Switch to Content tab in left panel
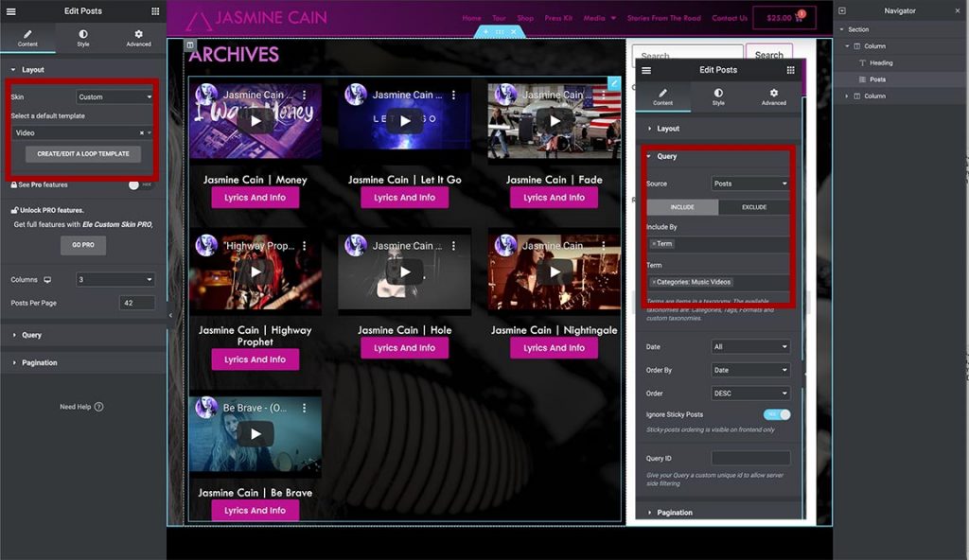This screenshot has height=560, width=969. tap(27, 39)
